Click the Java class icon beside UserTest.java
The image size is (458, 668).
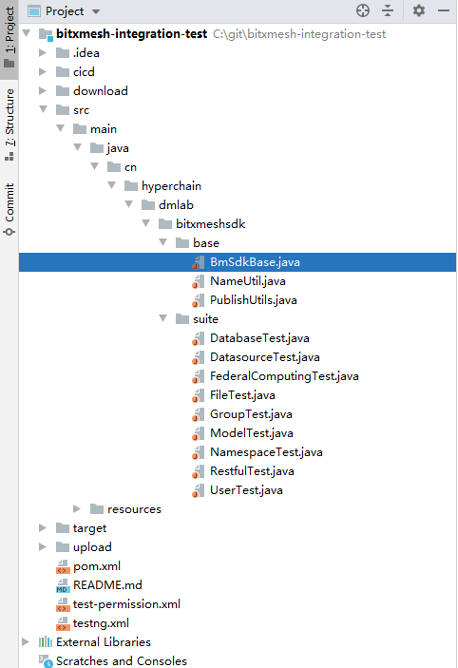click(x=197, y=490)
